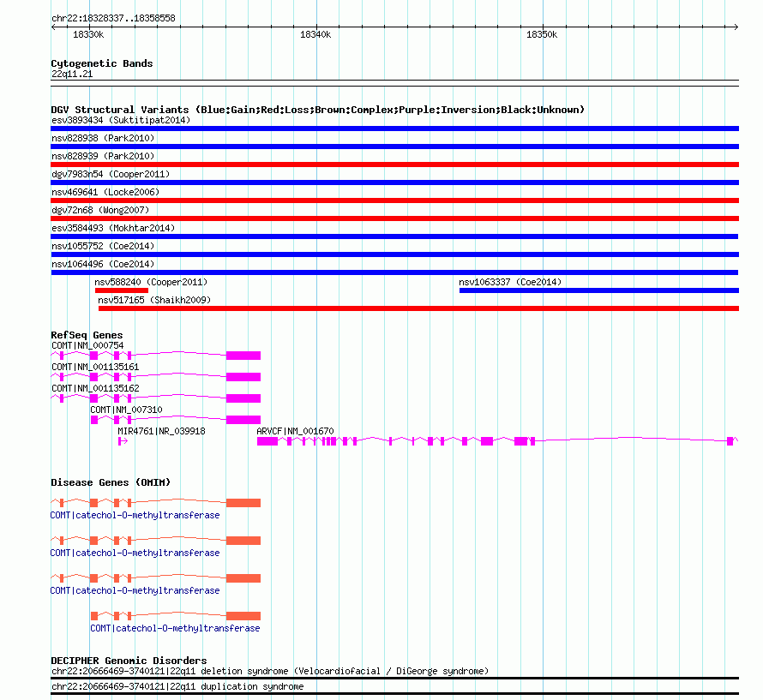Open the ARVCF|NM_001670 gene label

pos(296,431)
